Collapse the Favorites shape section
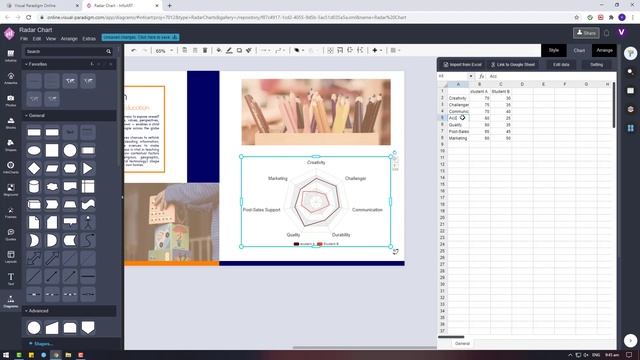This screenshot has height=360, width=640. (36, 64)
